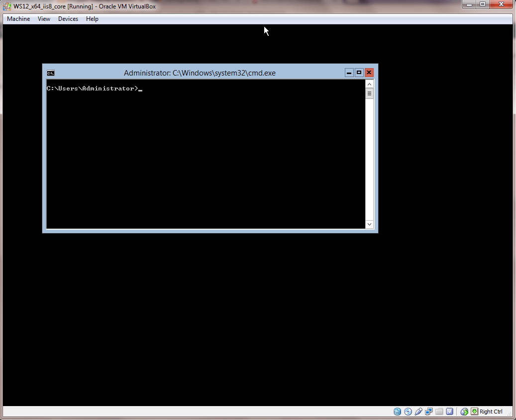Click the network adapters status icon
516x420 pixels.
[x=429, y=412]
